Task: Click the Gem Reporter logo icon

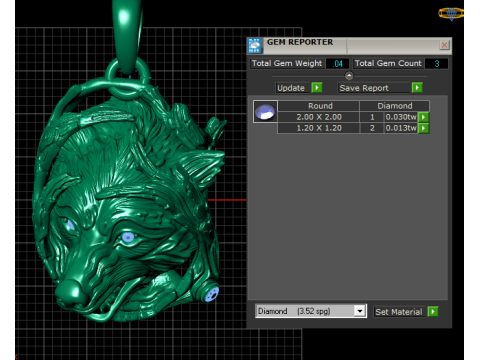Action: click(x=254, y=46)
